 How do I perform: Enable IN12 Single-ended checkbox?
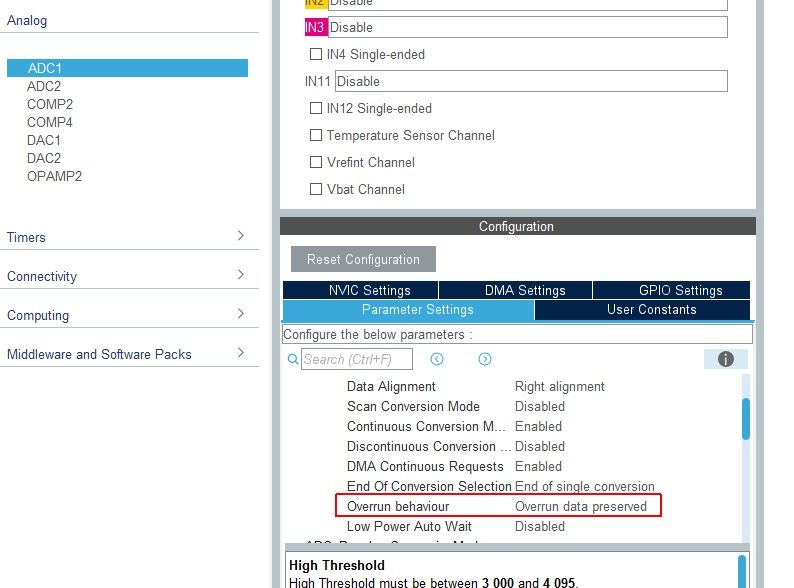pos(315,108)
